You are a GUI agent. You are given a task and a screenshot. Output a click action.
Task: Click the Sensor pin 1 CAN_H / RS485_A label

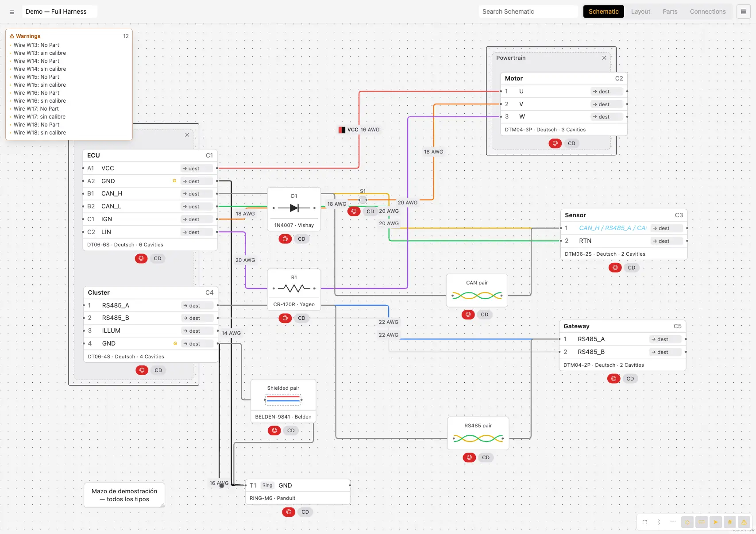pyautogui.click(x=613, y=228)
